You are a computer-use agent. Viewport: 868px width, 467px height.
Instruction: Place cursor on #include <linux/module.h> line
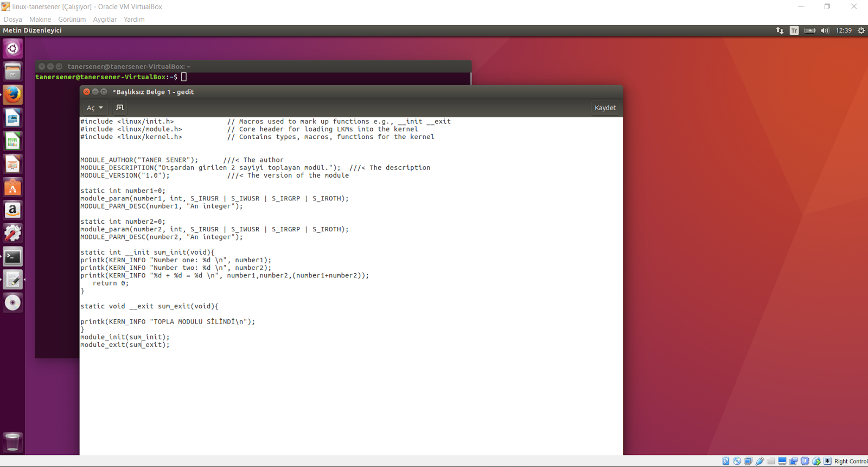(131, 129)
